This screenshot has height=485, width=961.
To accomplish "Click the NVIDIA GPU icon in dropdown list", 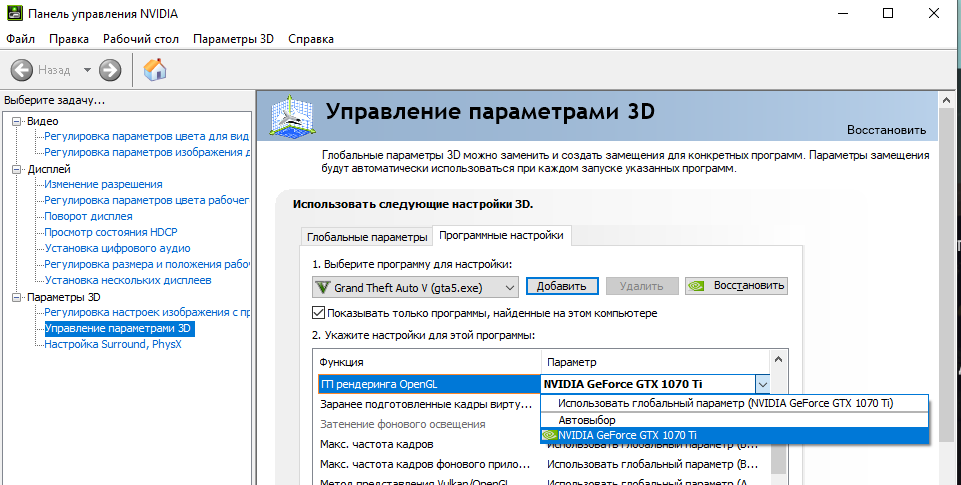I will pyautogui.click(x=550, y=435).
